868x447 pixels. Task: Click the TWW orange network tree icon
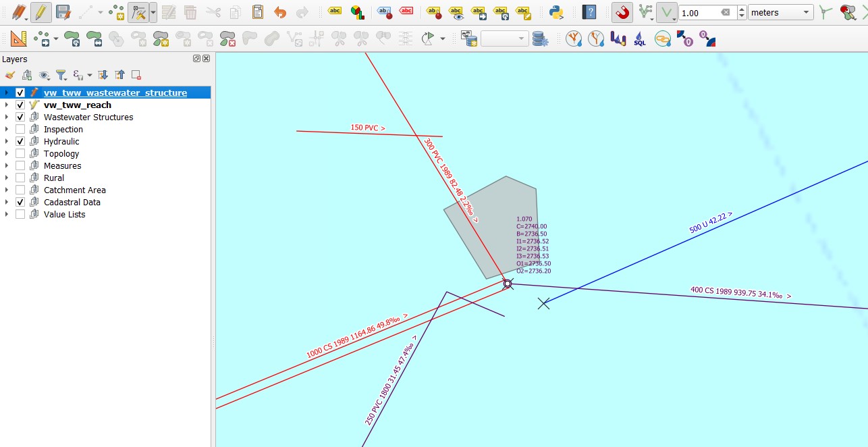[x=574, y=38]
